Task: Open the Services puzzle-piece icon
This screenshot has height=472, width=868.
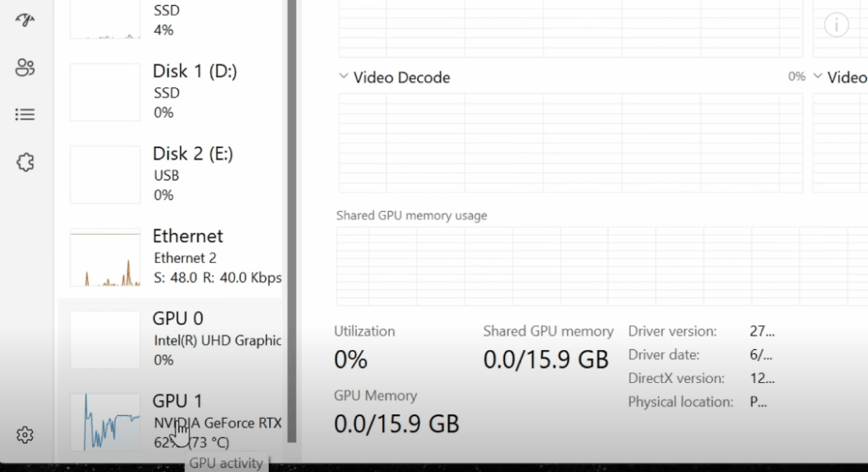Action: pos(25,162)
